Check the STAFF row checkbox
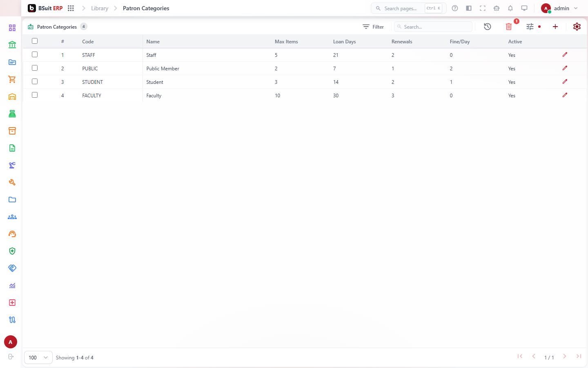Image resolution: width=588 pixels, height=368 pixels. point(35,54)
